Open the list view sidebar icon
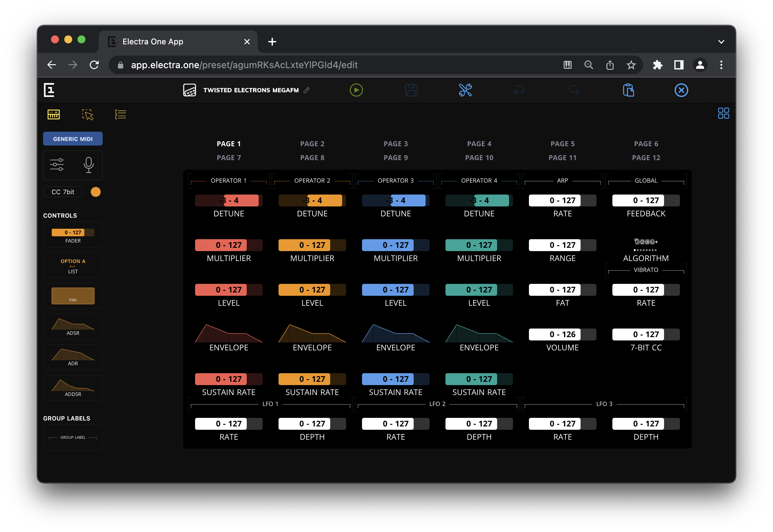 click(x=121, y=114)
